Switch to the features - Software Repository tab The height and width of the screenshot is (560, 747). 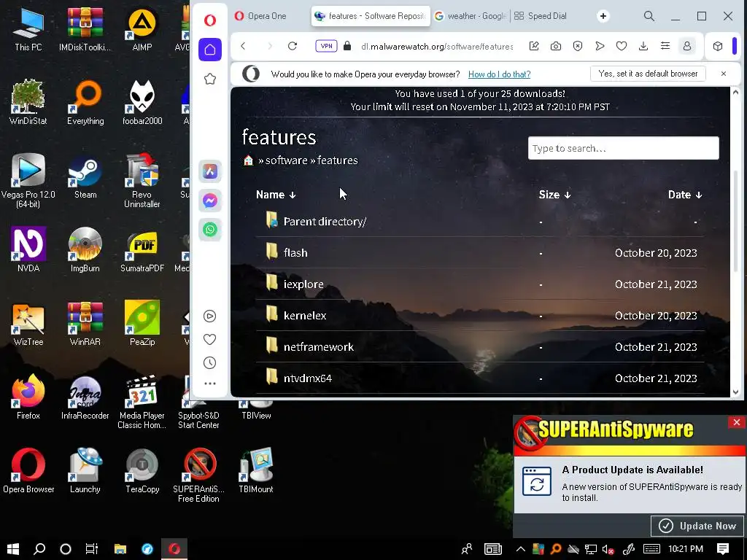(x=371, y=16)
